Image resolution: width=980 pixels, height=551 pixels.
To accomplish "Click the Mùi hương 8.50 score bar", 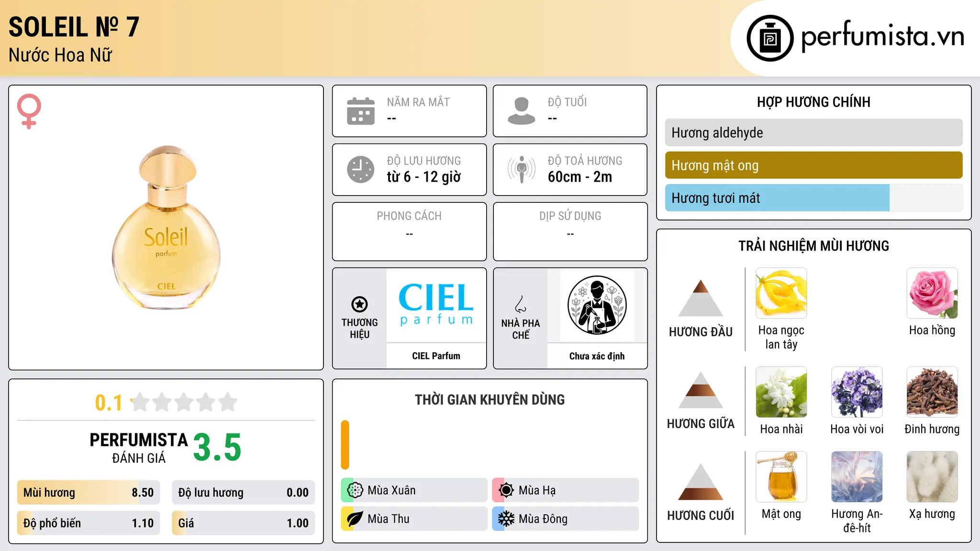I will 89,492.
